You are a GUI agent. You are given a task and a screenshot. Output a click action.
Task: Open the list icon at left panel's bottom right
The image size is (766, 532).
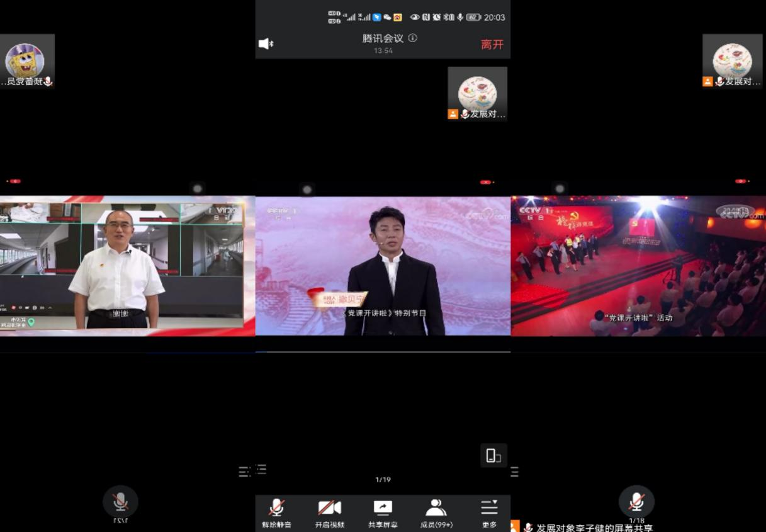(x=245, y=472)
